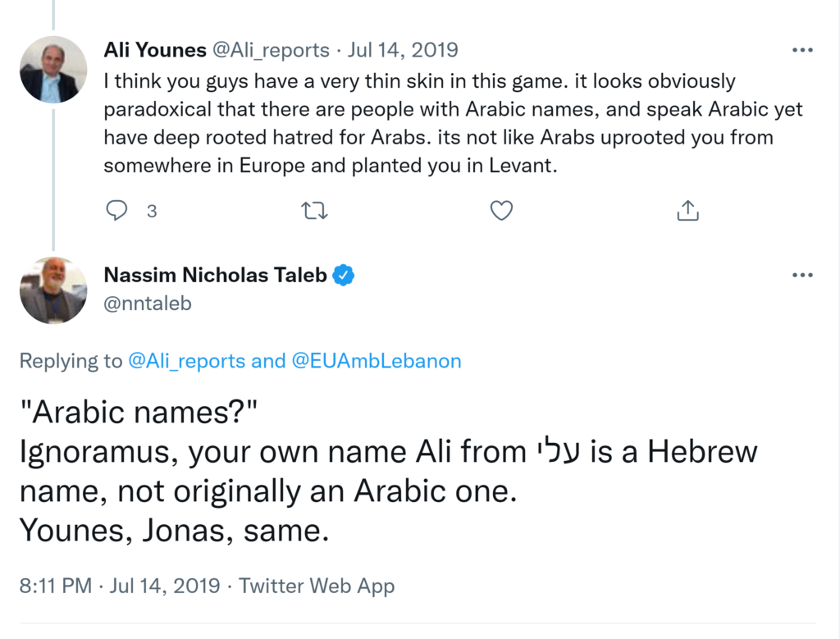Open Ali Younes display name link
Viewport: 840px width, 639px height.
155,50
